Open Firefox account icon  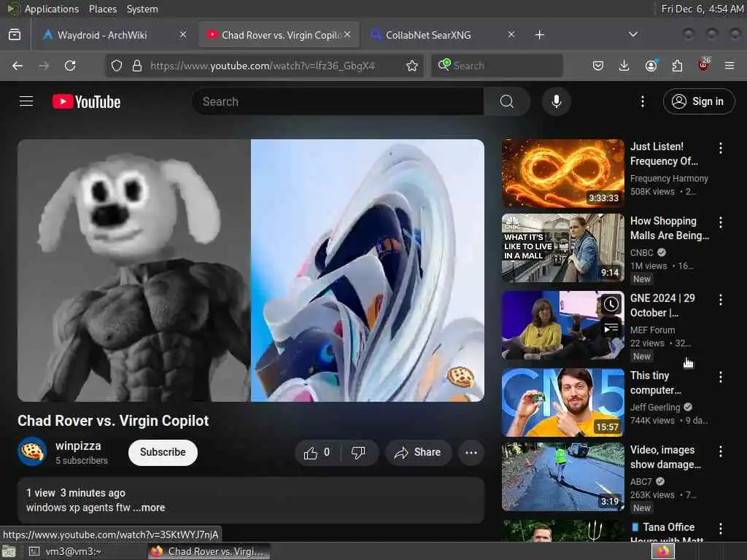[x=651, y=66]
